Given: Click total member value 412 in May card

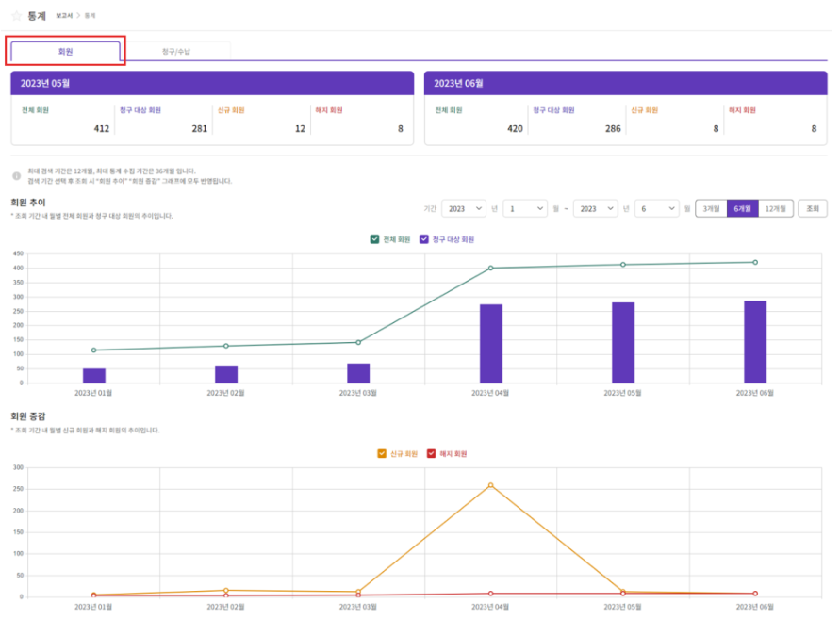Looking at the screenshot, I should 102,129.
